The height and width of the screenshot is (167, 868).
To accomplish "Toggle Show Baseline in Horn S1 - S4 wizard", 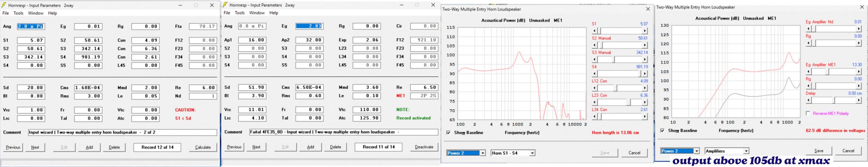I will tap(448, 133).
